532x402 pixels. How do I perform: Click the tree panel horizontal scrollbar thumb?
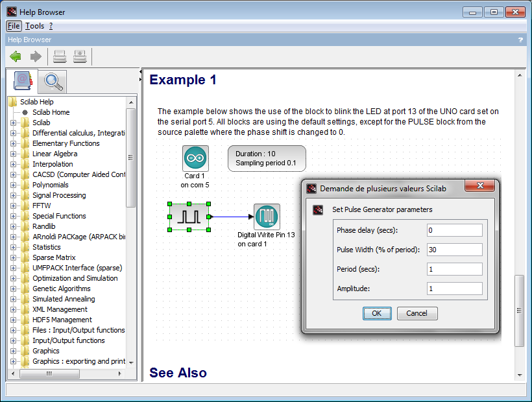point(49,373)
